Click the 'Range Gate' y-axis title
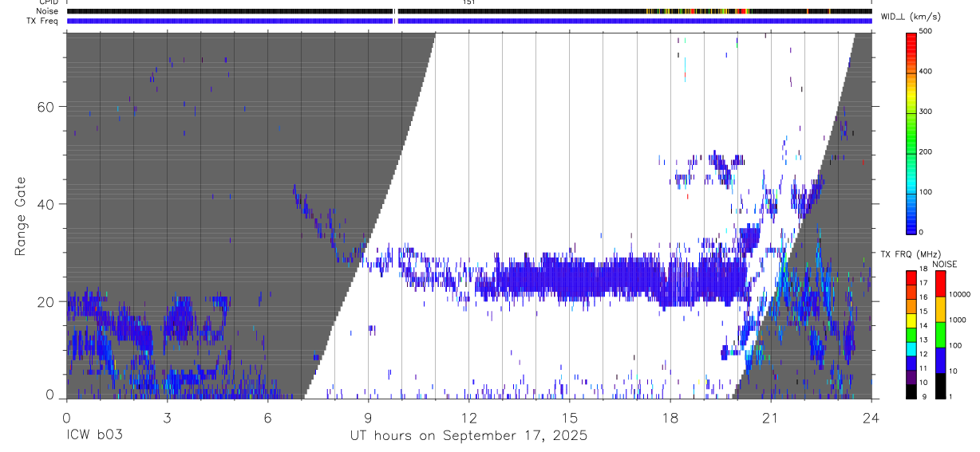Image resolution: width=980 pixels, height=452 pixels. 22,216
